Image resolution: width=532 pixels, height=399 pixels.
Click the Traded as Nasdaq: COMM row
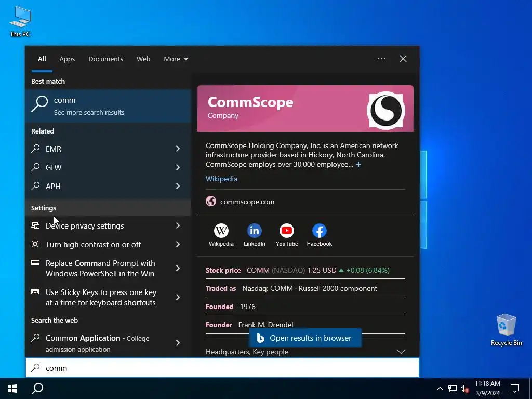(305, 288)
